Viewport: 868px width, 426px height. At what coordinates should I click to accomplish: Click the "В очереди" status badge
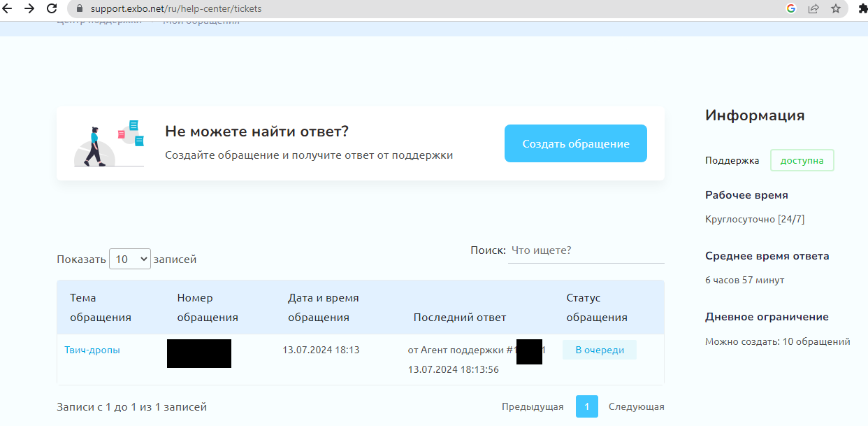(x=599, y=350)
